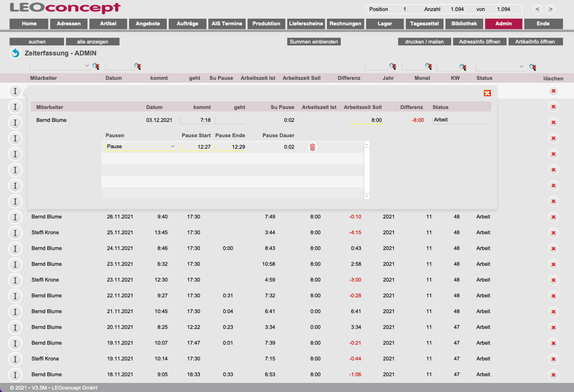Open details for Steffi Krone 23.11.2021 entry
Viewport: 574px width, 392px height.
[15, 280]
